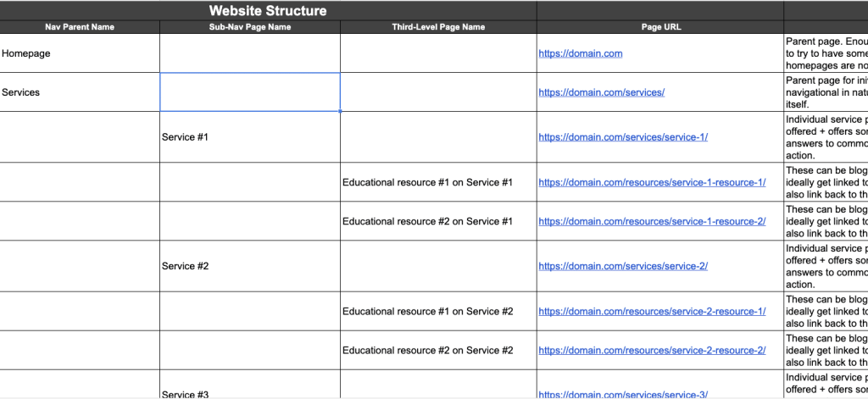The height and width of the screenshot is (399, 868).
Task: Select the Nav Parent Name header cell
Action: pyautogui.click(x=80, y=27)
